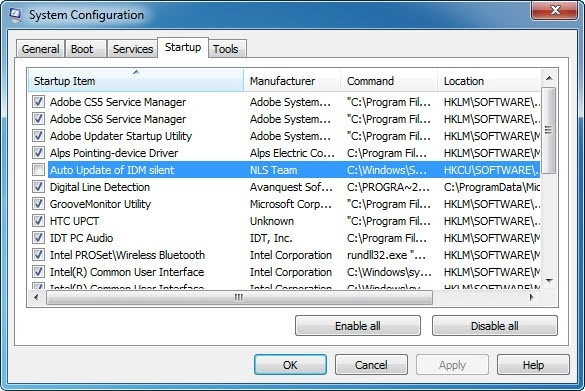
Task: Switch to the General tab
Action: click(x=40, y=49)
